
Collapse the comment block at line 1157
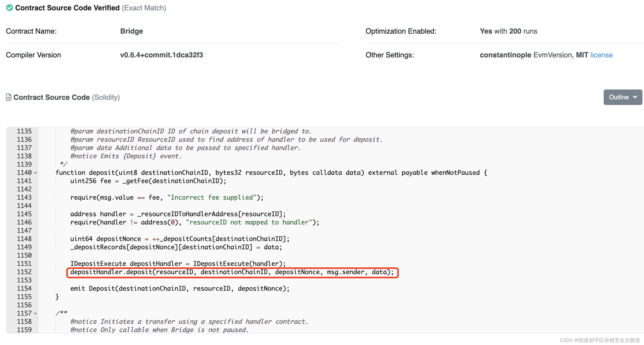[35, 313]
